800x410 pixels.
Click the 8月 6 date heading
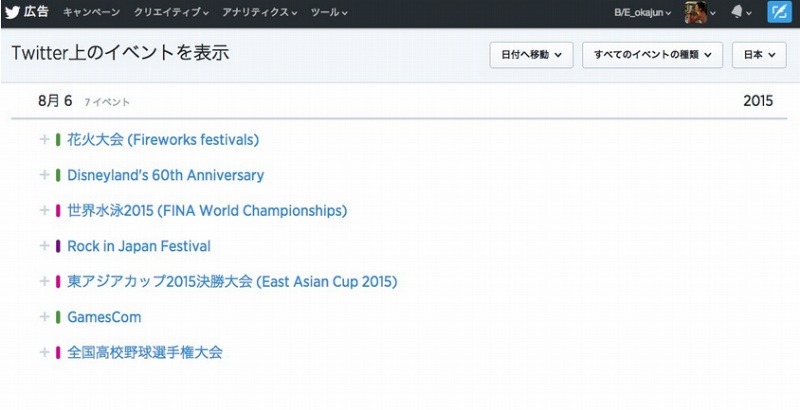[x=55, y=100]
